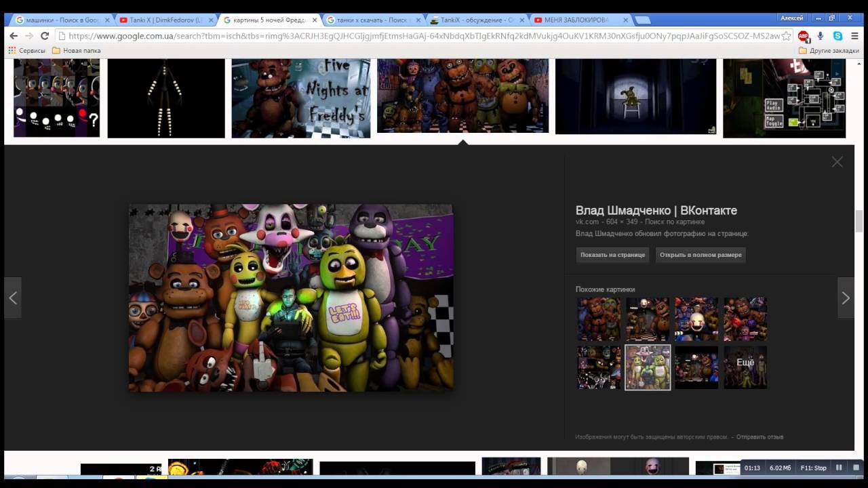Viewport: 868px width, 488px height.
Task: Close the МЕНЯ ЗАБЛОКИРОВА tab
Action: (x=625, y=20)
